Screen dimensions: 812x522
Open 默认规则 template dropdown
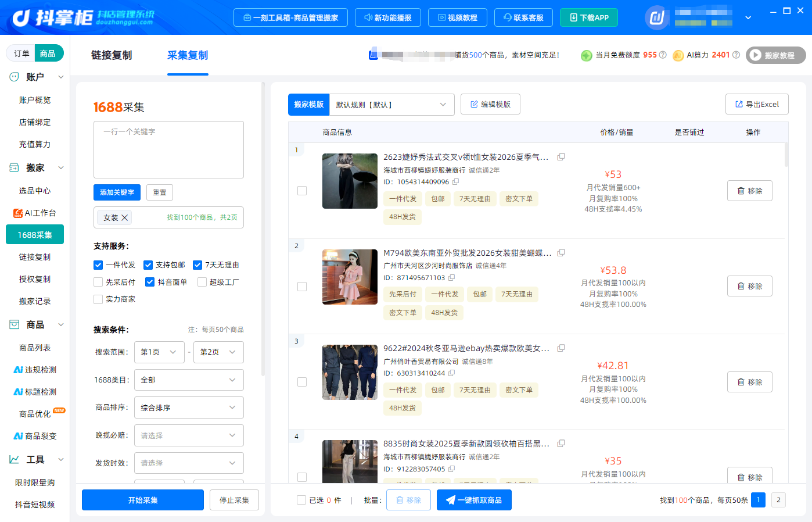click(x=392, y=105)
